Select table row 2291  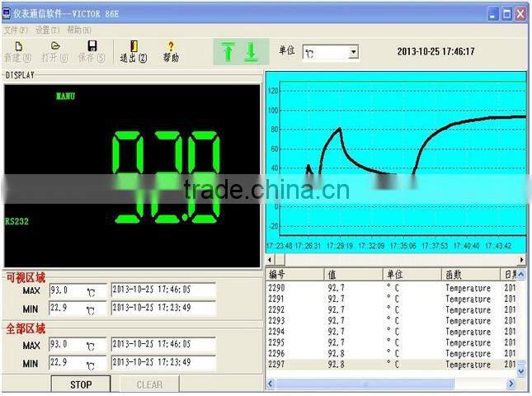click(391, 299)
